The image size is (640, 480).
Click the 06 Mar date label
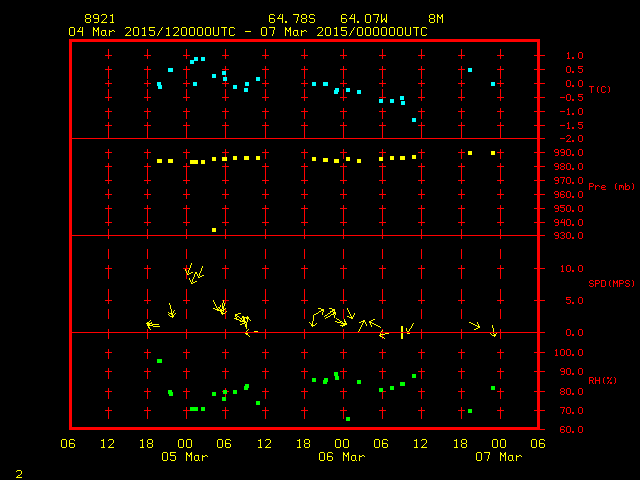coord(341,457)
